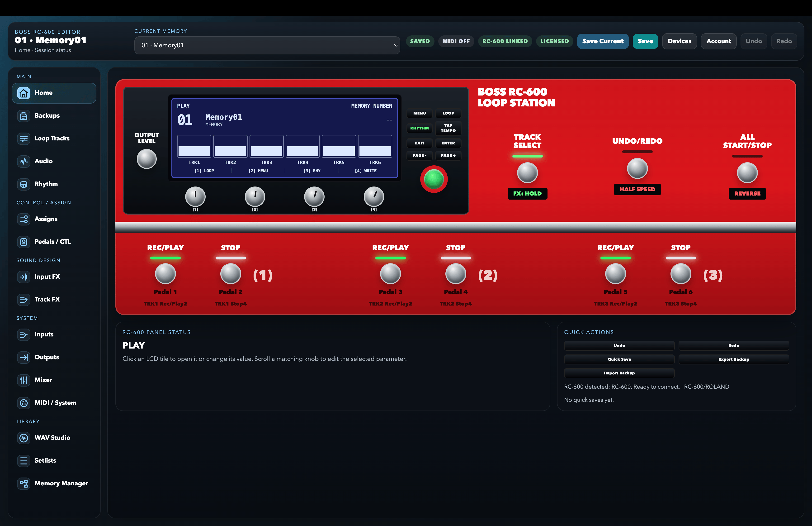Click Import Backup in Quick Actions
812x526 pixels.
(x=619, y=373)
